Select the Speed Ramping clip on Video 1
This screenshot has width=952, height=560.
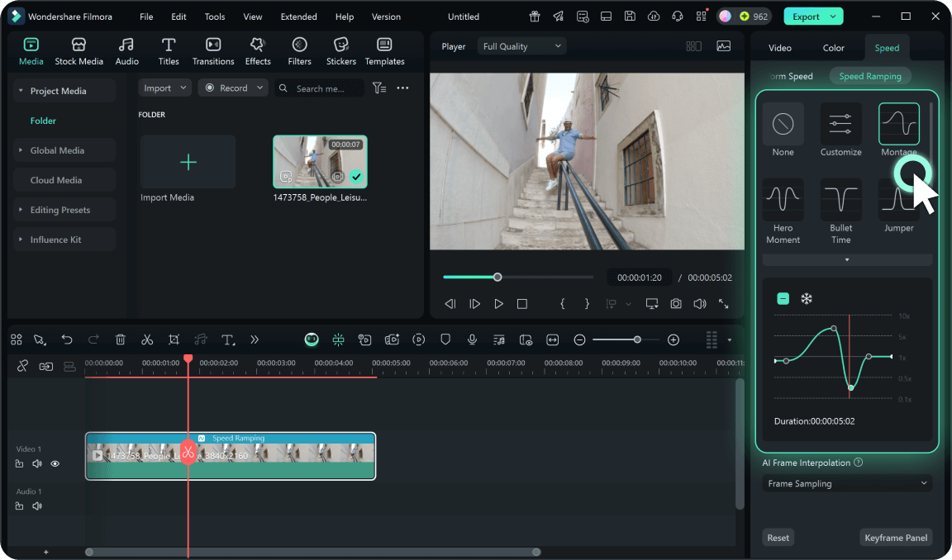click(x=231, y=456)
